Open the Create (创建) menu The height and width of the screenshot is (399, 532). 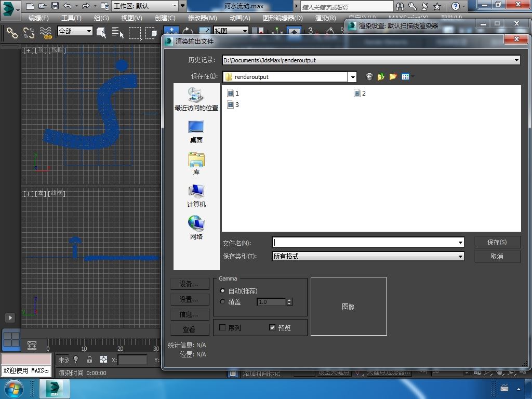tap(165, 18)
